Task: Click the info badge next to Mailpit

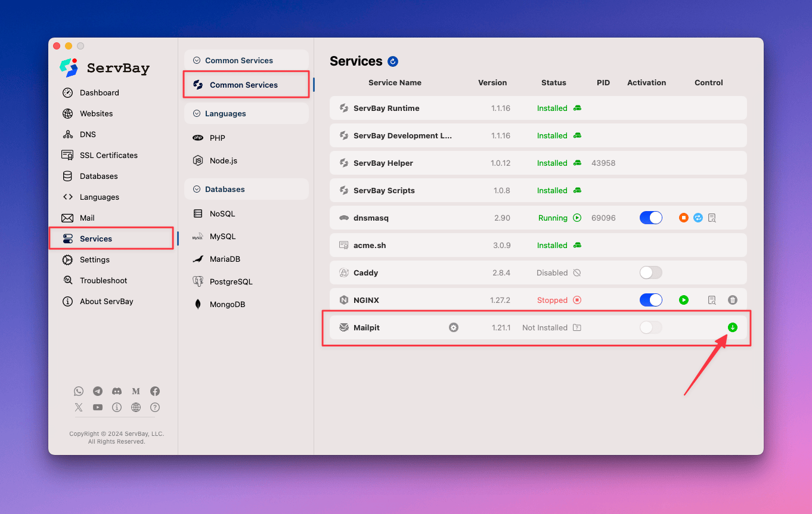Action: coord(454,327)
